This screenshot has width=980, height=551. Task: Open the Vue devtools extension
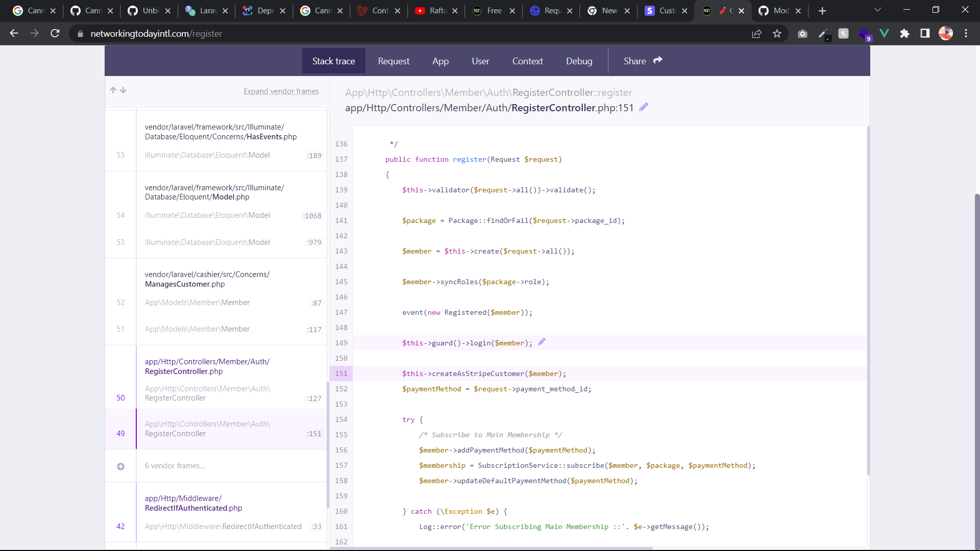[x=885, y=33]
